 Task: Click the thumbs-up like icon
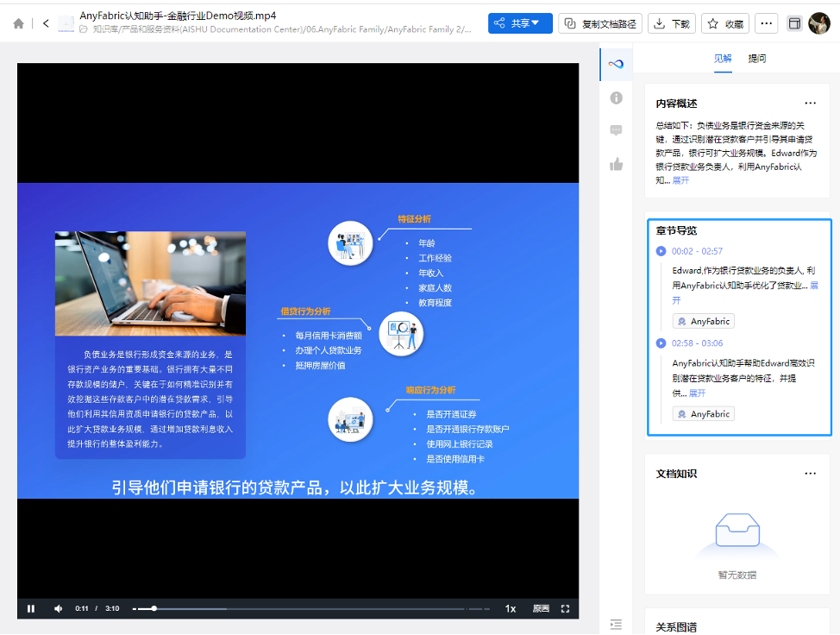(616, 164)
